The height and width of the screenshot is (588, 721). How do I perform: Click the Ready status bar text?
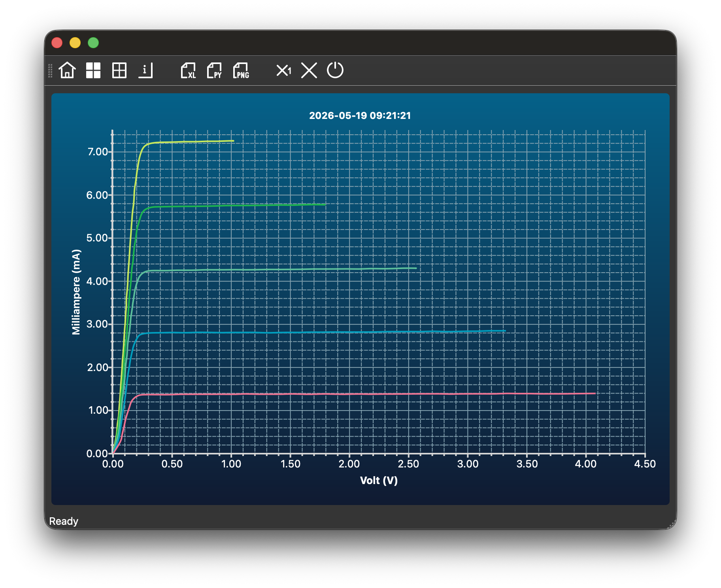(x=64, y=521)
